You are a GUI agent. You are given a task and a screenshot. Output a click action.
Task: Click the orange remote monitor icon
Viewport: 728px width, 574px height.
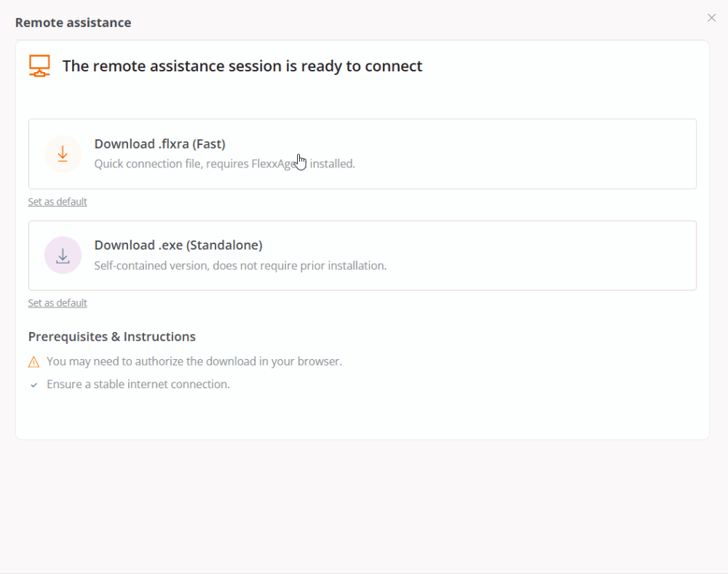pos(39,66)
